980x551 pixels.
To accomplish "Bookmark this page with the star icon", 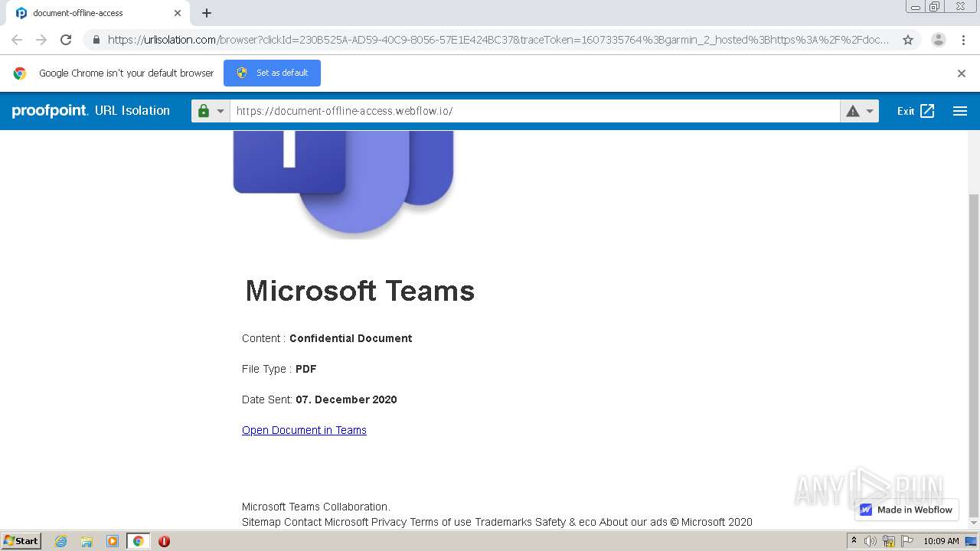I will tap(908, 40).
